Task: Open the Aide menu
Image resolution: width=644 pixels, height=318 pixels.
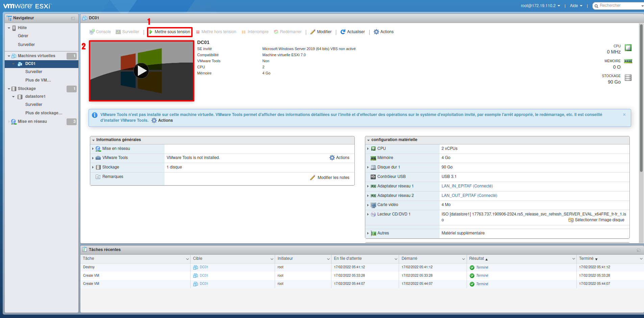Action: point(576,6)
